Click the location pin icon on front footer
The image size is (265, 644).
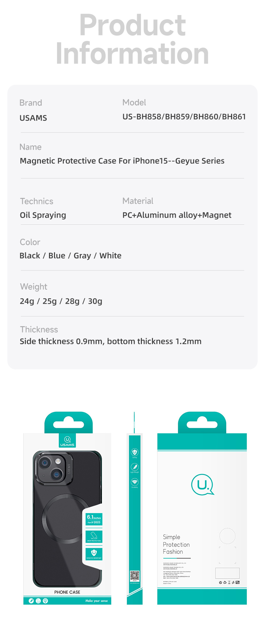(45, 601)
